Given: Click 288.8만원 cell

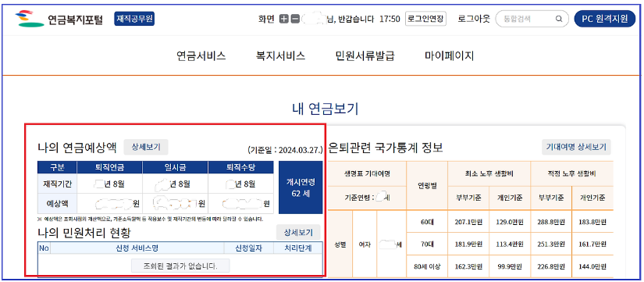Looking at the screenshot, I should pos(551,222).
